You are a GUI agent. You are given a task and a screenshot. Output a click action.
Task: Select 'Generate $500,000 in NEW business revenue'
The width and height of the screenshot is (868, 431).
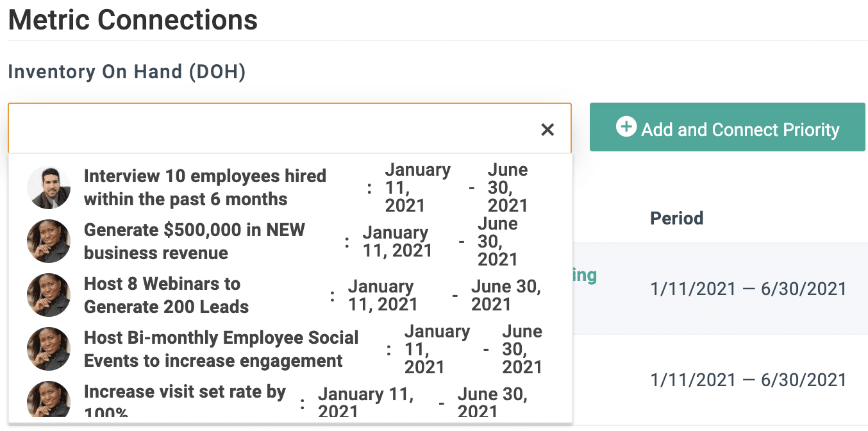click(x=194, y=241)
